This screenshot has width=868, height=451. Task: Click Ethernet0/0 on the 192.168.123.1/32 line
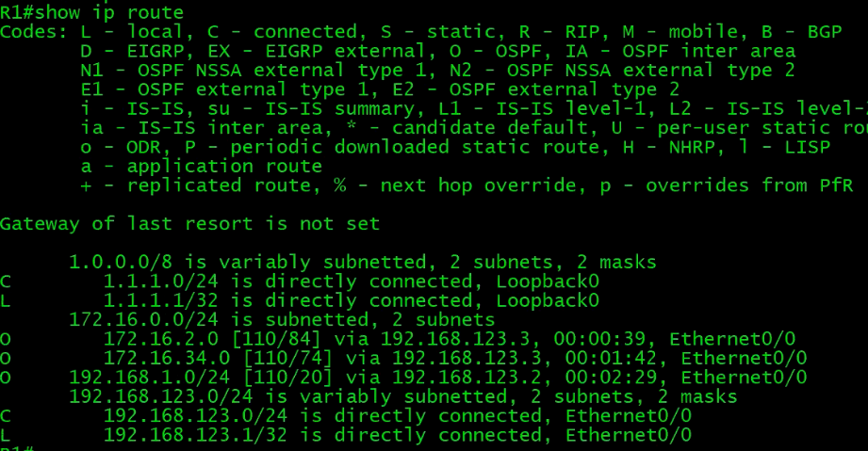(628, 435)
